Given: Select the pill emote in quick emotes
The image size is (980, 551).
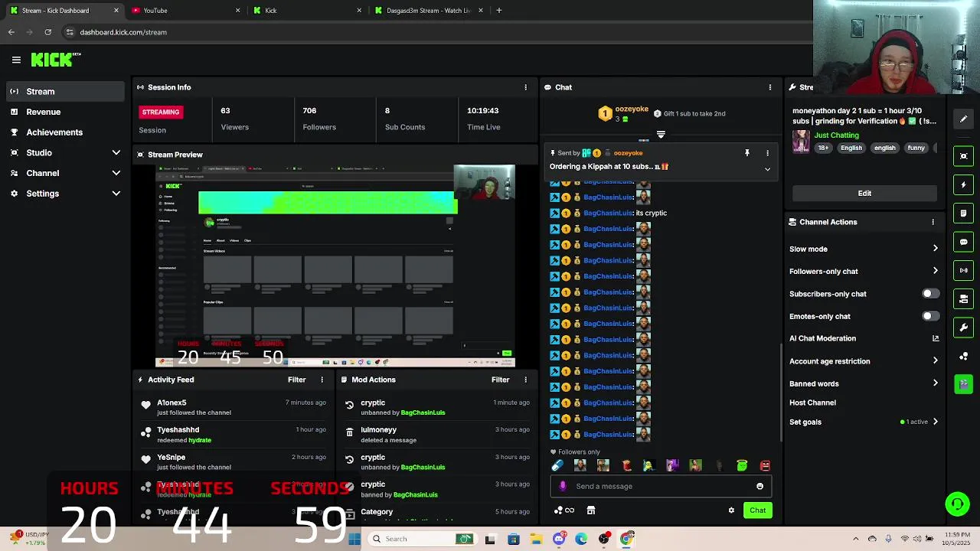Looking at the screenshot, I should (557, 465).
